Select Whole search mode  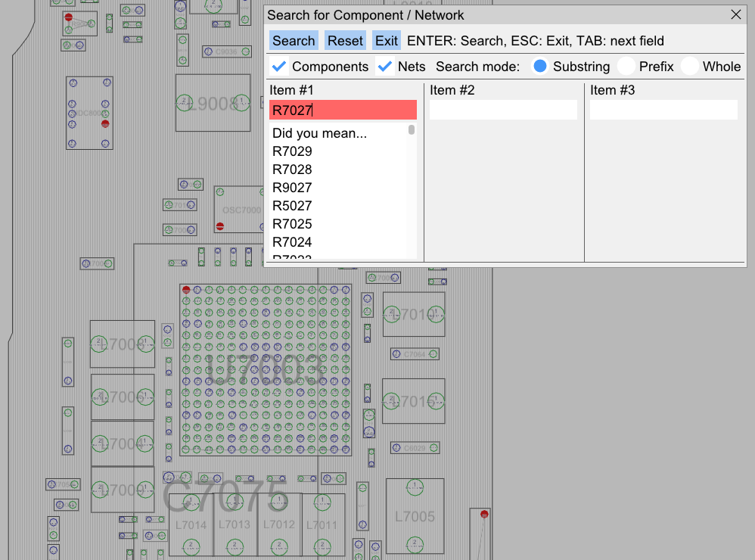coord(689,66)
